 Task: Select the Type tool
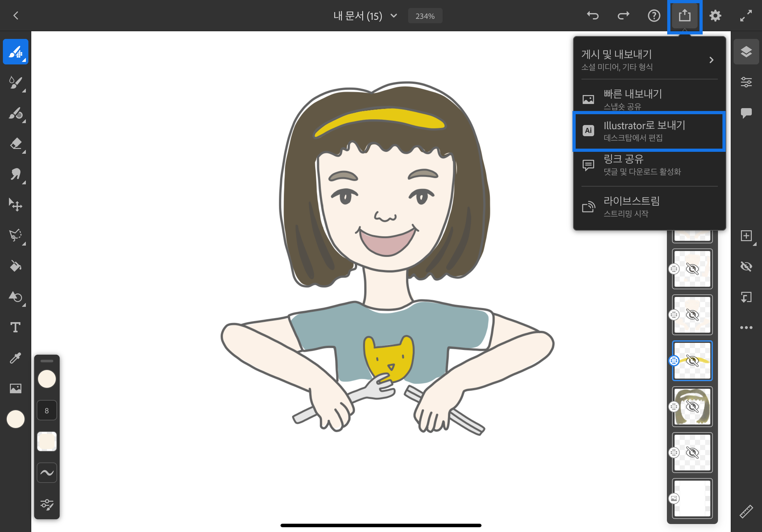point(16,327)
